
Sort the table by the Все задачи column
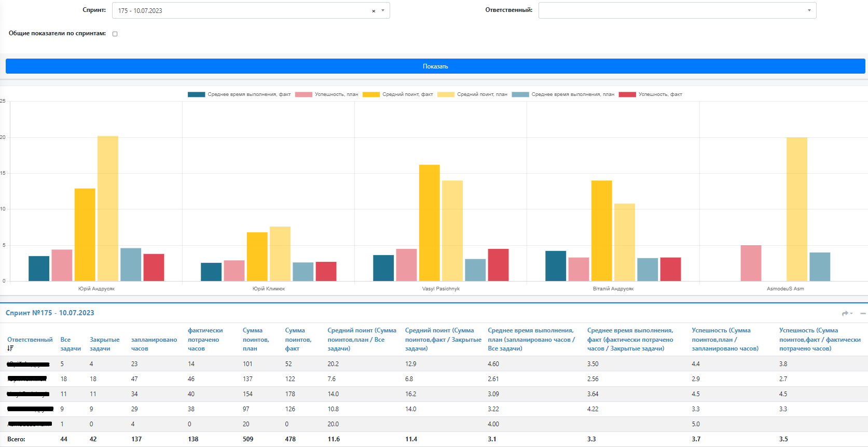coord(71,344)
